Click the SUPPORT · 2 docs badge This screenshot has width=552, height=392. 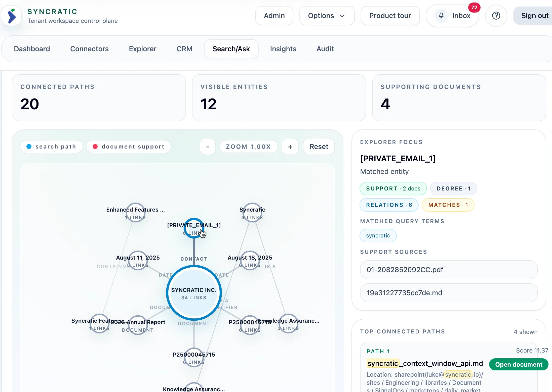pos(393,188)
